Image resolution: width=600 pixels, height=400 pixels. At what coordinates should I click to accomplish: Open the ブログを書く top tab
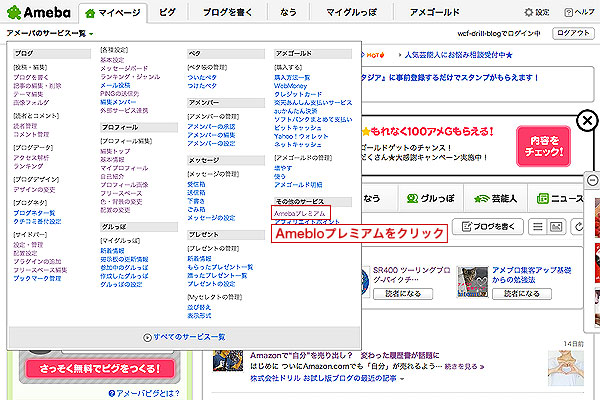pos(227,12)
